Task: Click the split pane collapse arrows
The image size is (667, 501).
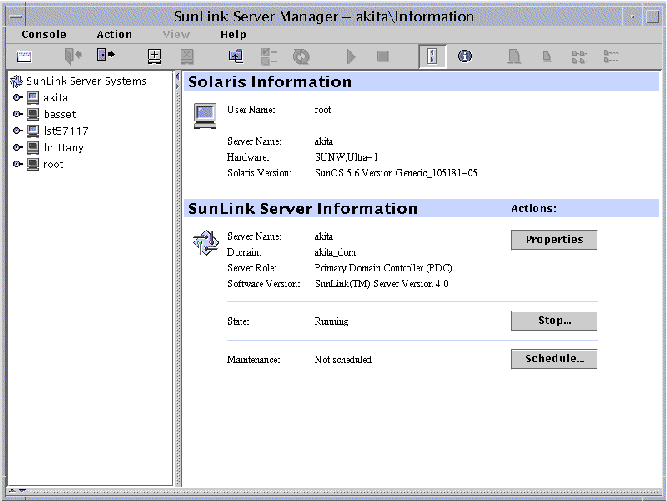Action: [x=177, y=81]
